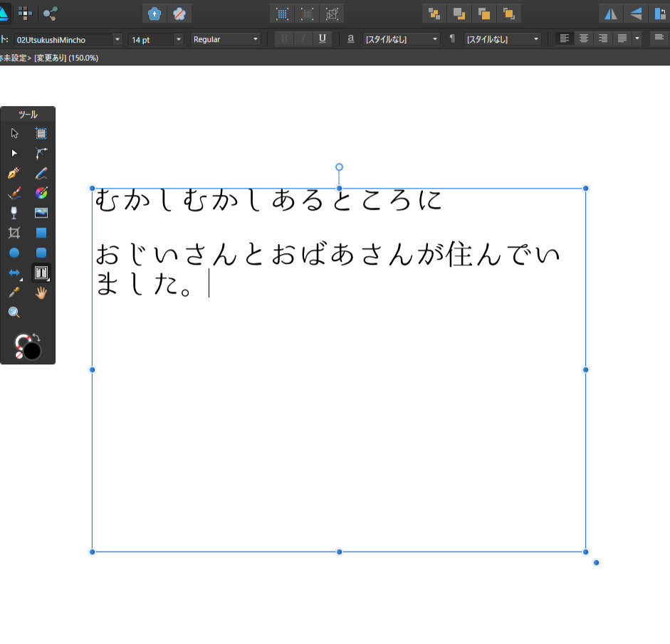670x644 pixels.
Task: Select the Color Picker eyedropper tool
Action: (14, 292)
